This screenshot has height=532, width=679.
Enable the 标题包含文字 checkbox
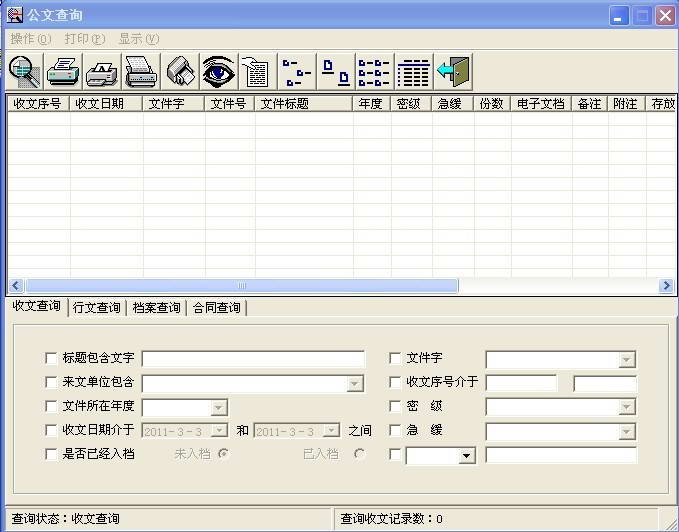[52, 358]
